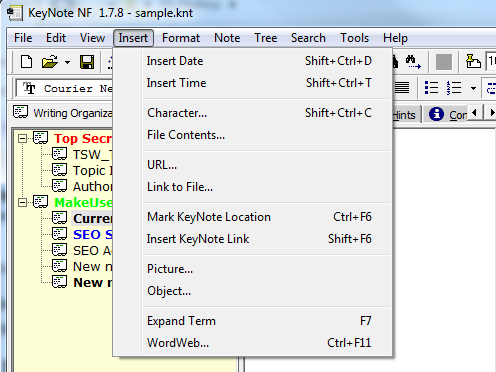Select the green MakeUse tree node
The height and width of the screenshot is (372, 496).
click(83, 202)
